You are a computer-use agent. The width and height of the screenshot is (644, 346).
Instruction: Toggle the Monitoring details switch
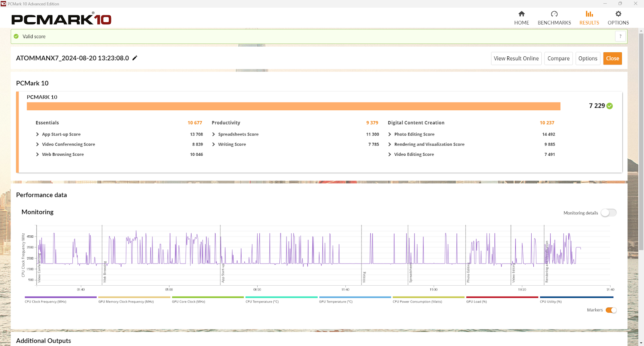(609, 213)
